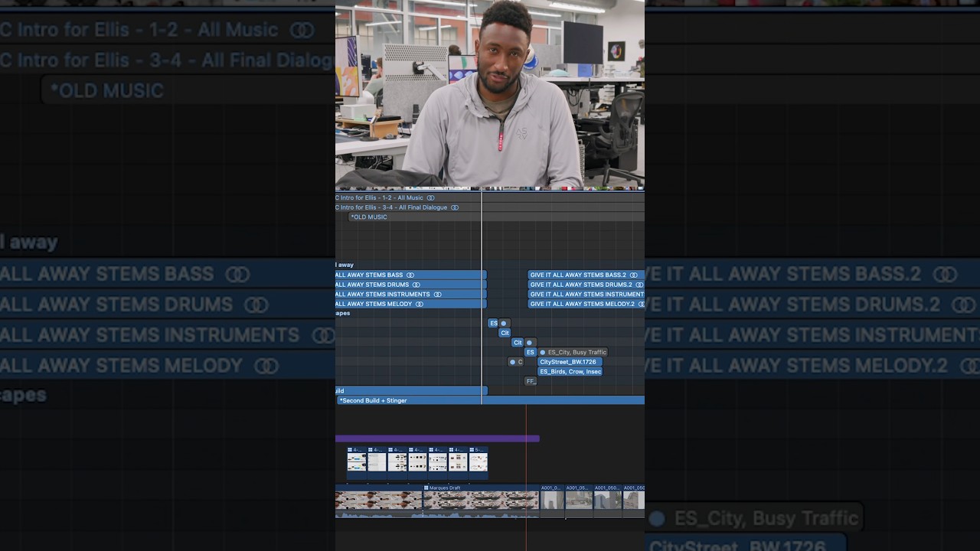The width and height of the screenshot is (980, 551).
Task: Click compound clip icon on All Final Dialogue
Action: click(x=455, y=207)
